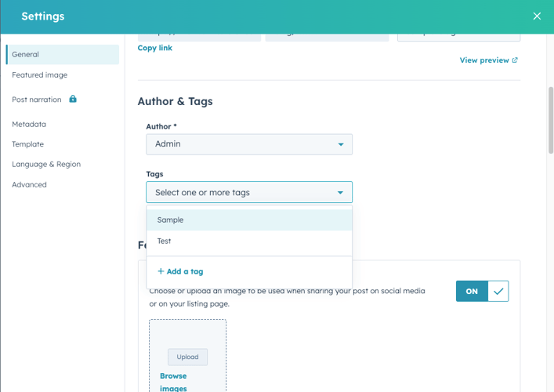Close the Settings panel with the X
Image resolution: width=554 pixels, height=392 pixels.
pyautogui.click(x=537, y=16)
